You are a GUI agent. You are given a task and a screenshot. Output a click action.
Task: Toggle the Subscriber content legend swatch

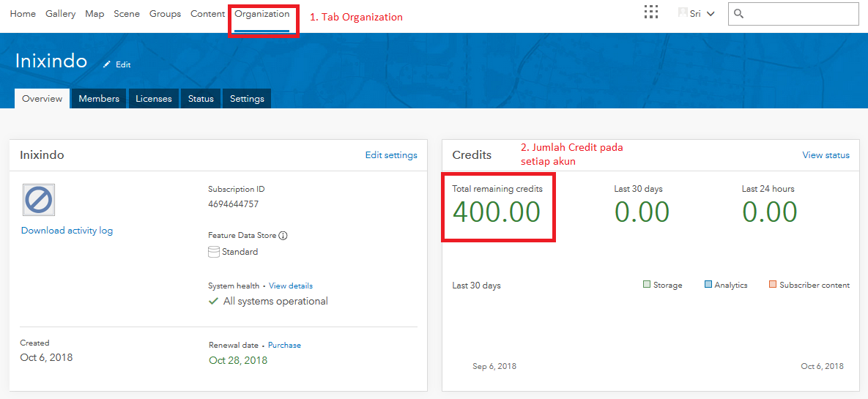click(773, 285)
